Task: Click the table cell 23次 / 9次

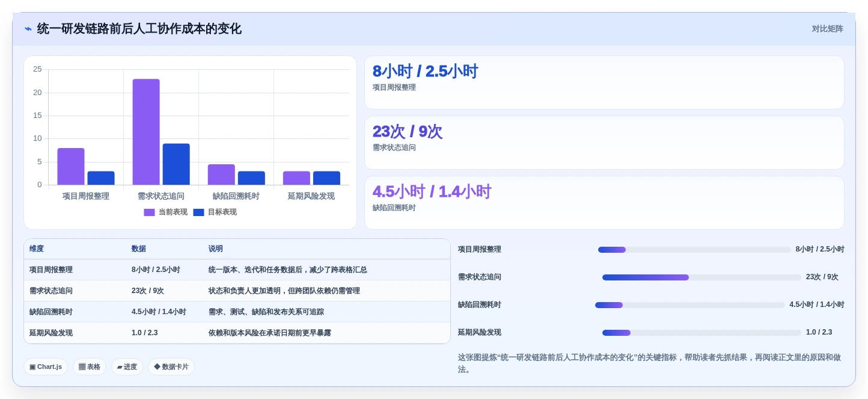Action: click(148, 291)
